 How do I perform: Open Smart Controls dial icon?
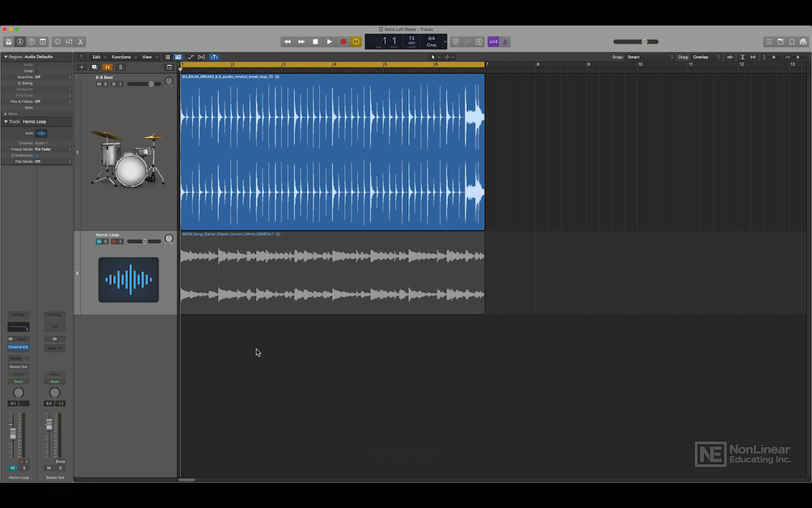(x=58, y=42)
